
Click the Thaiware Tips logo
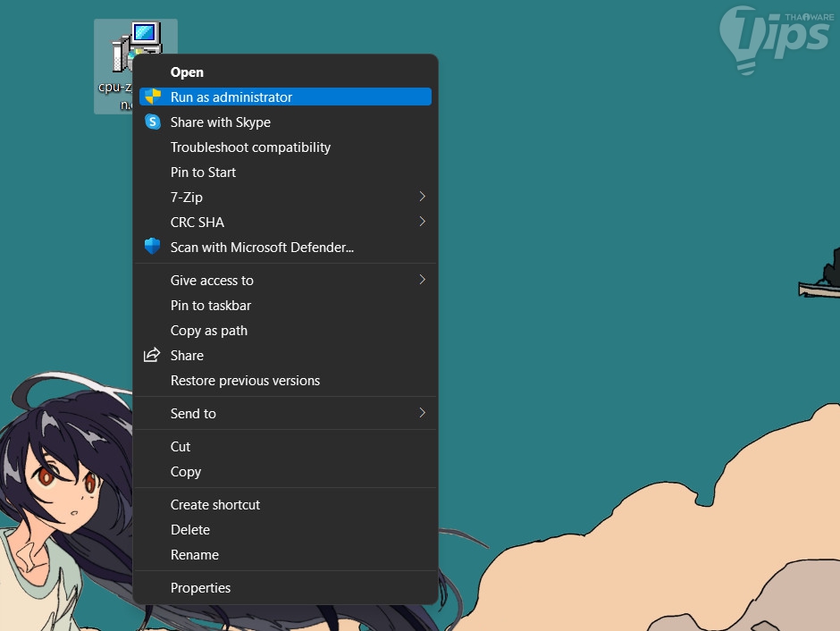777,39
